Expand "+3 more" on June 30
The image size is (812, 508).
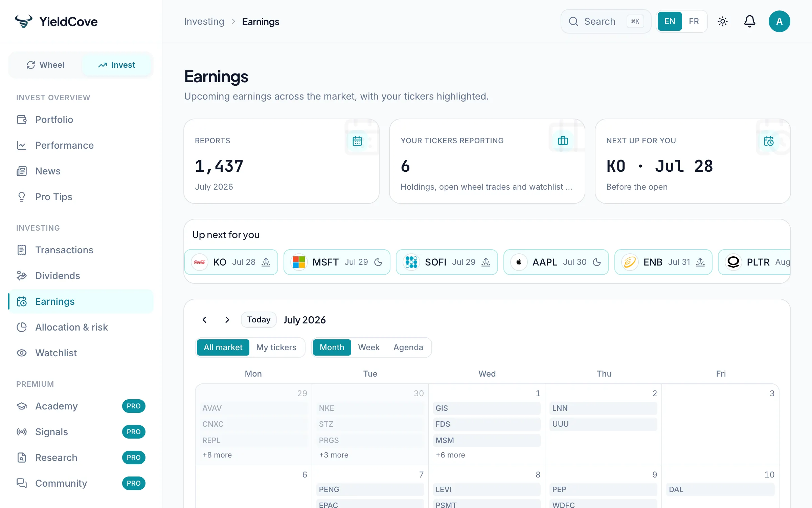tap(334, 455)
